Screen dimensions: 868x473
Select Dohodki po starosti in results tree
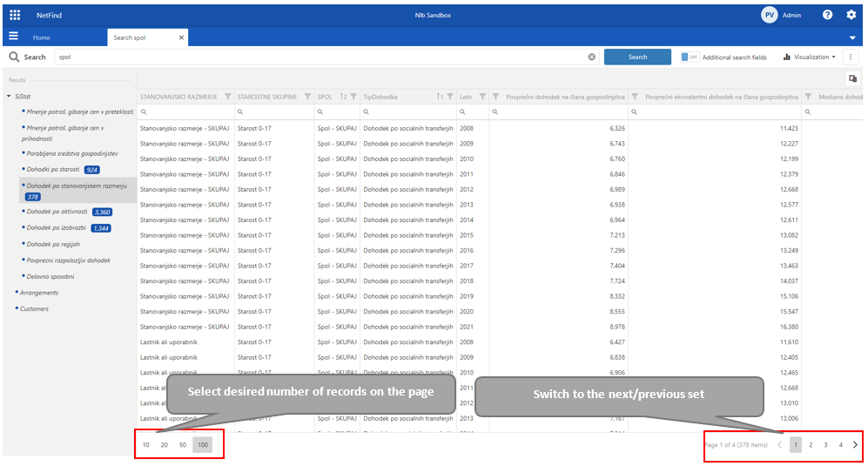pyautogui.click(x=53, y=169)
